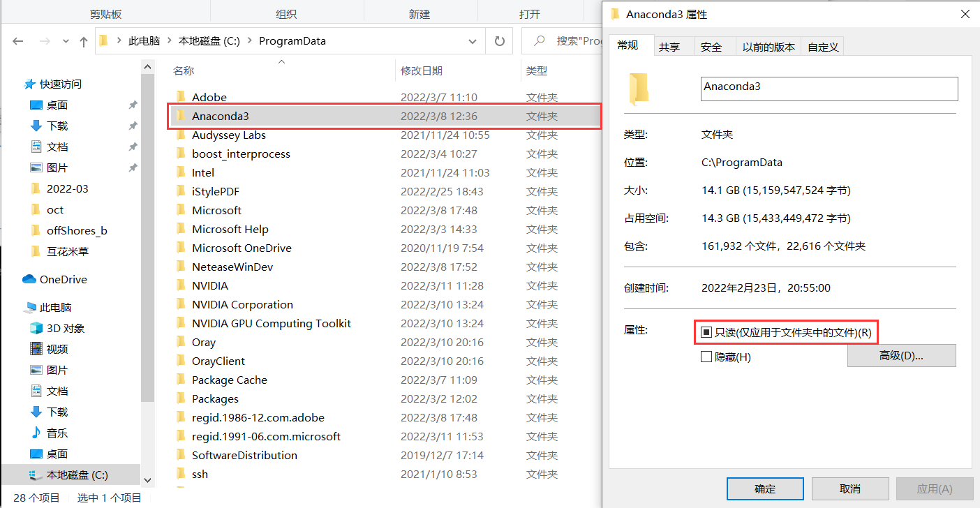The width and height of the screenshot is (980, 508).
Task: Click the ssh folder icon
Action: pos(180,474)
